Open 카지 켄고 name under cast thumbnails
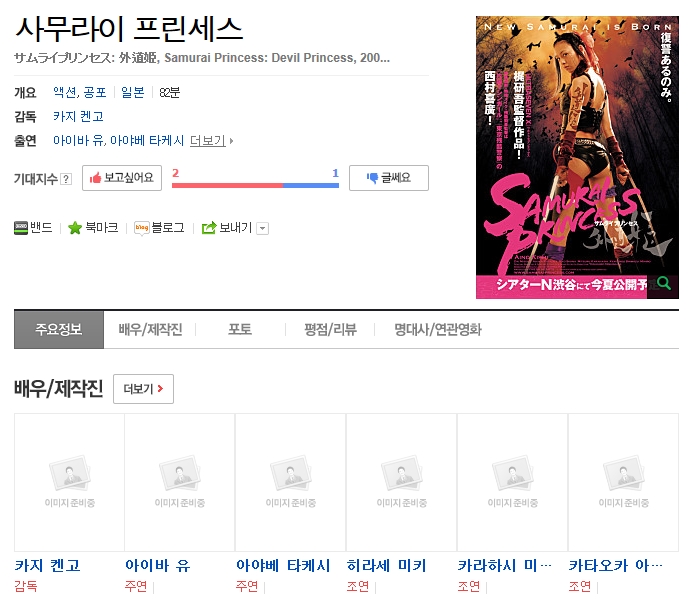Image resolution: width=689 pixels, height=609 pixels. (47, 566)
